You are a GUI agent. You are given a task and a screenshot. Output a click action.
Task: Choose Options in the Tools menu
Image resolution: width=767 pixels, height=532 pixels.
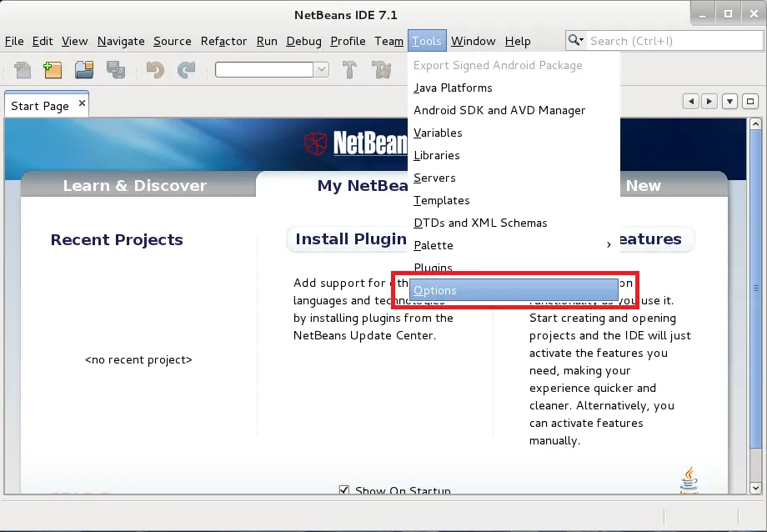tap(514, 290)
